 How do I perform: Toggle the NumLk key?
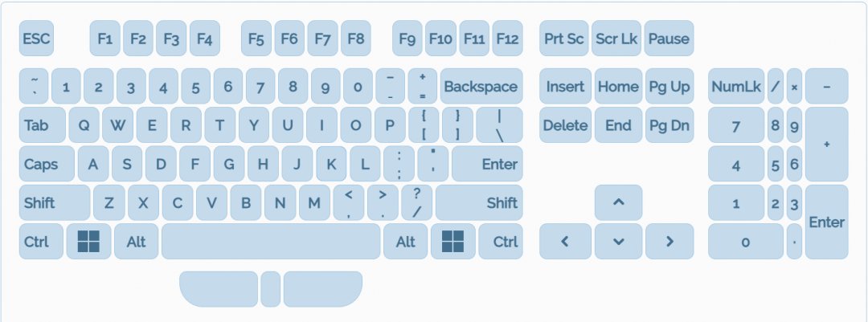735,86
